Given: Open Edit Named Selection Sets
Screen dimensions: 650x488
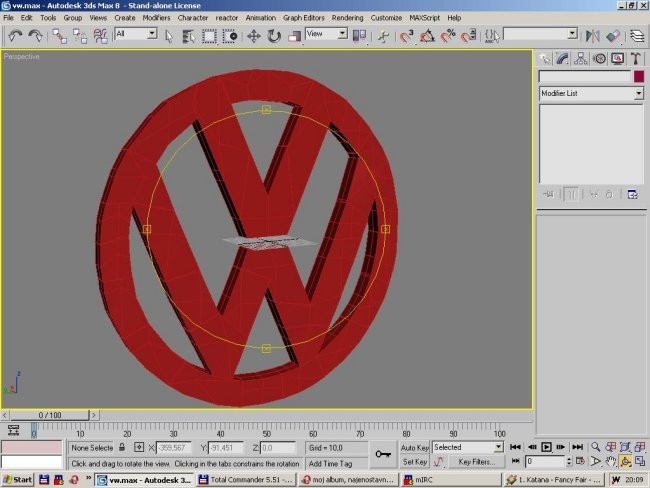Looking at the screenshot, I should point(492,36).
